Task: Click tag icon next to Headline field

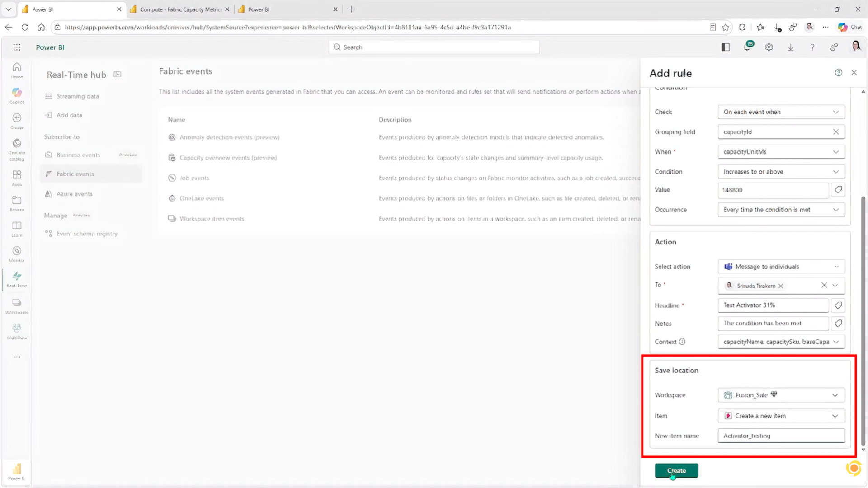Action: click(x=838, y=305)
